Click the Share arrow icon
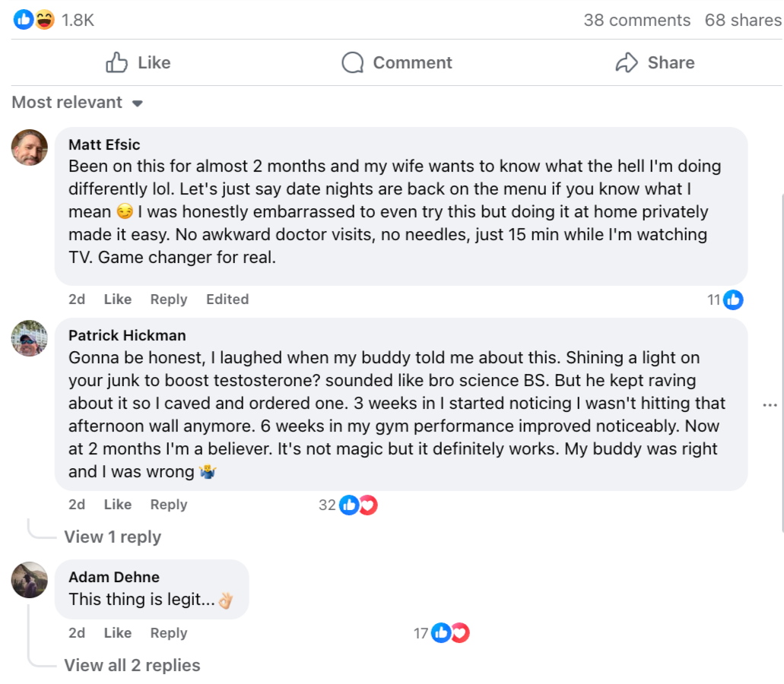The height and width of the screenshot is (684, 784). (626, 62)
